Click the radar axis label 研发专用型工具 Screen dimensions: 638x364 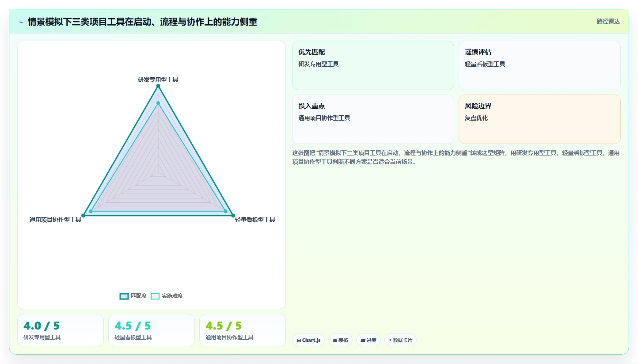point(158,80)
